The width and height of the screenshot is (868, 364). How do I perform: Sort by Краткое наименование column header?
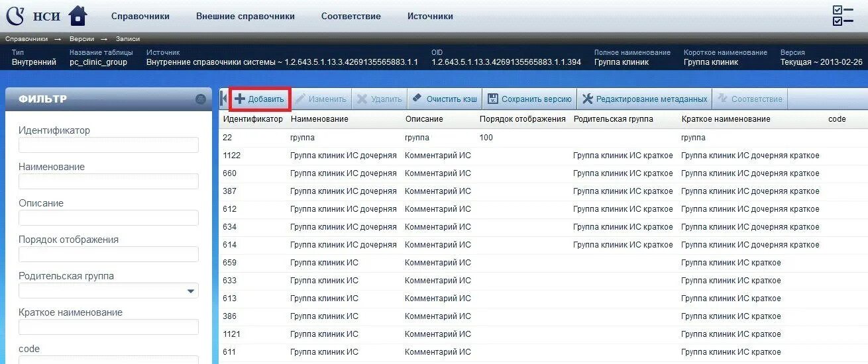726,119
